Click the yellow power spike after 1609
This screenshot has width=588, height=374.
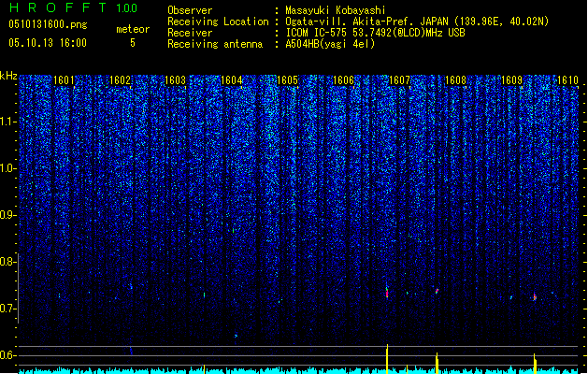point(535,364)
